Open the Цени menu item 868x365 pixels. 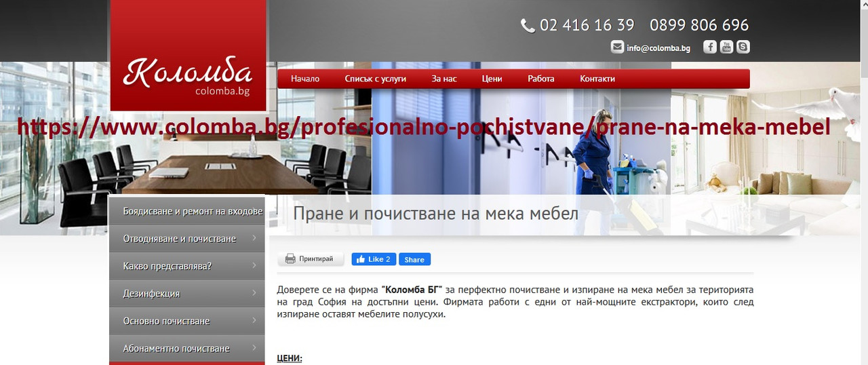tap(492, 79)
